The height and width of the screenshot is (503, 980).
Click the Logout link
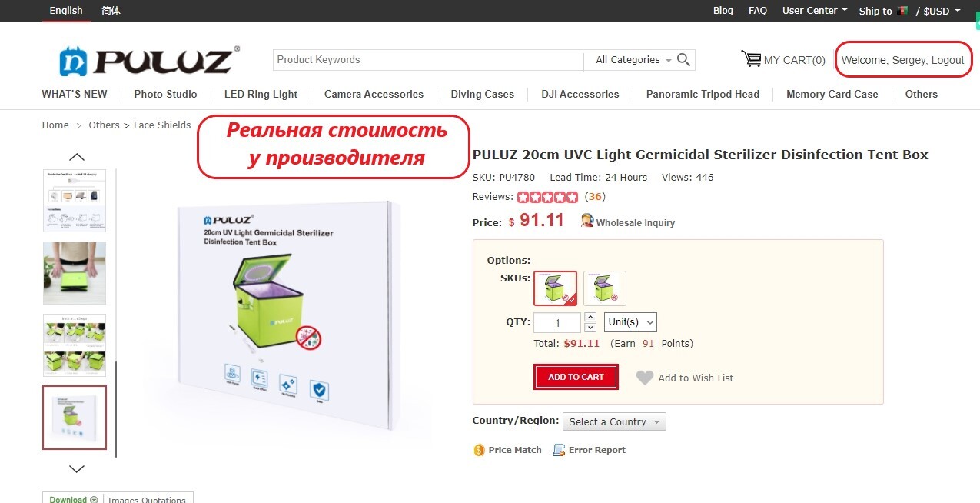tap(948, 60)
